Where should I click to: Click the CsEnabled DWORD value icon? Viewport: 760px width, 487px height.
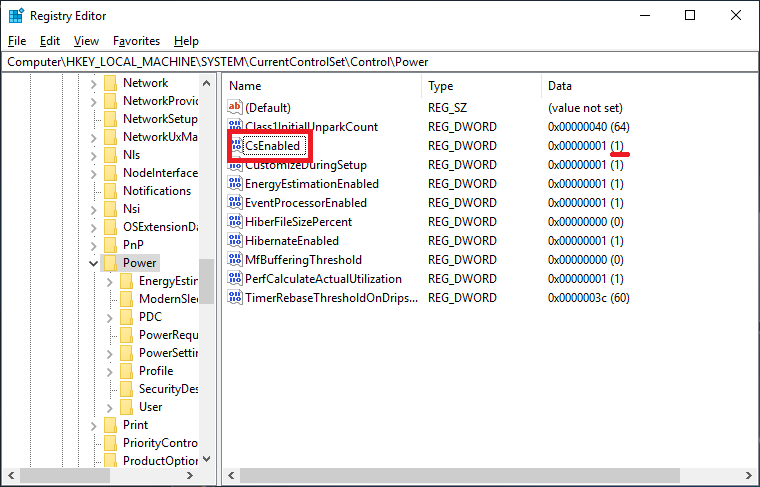pos(236,145)
